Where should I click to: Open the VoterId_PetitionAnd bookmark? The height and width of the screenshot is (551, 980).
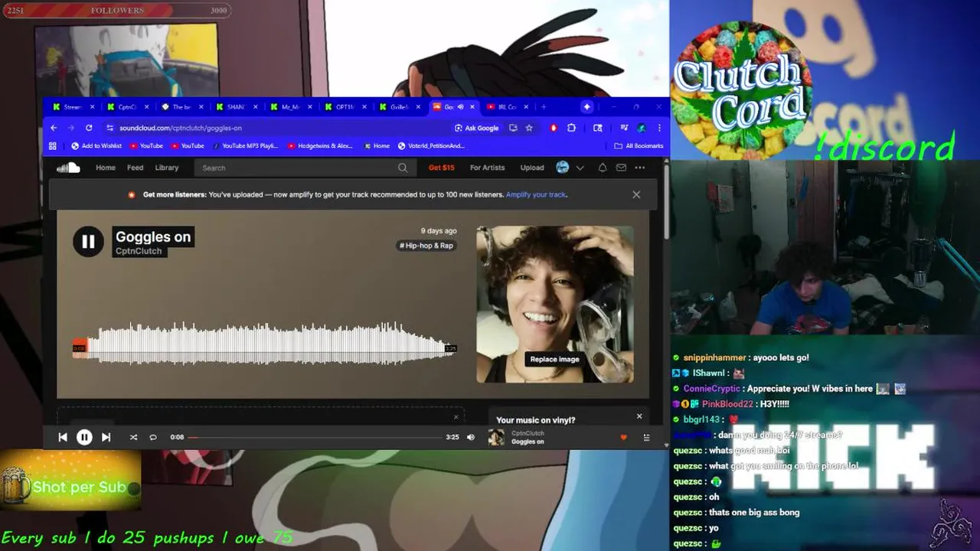431,145
